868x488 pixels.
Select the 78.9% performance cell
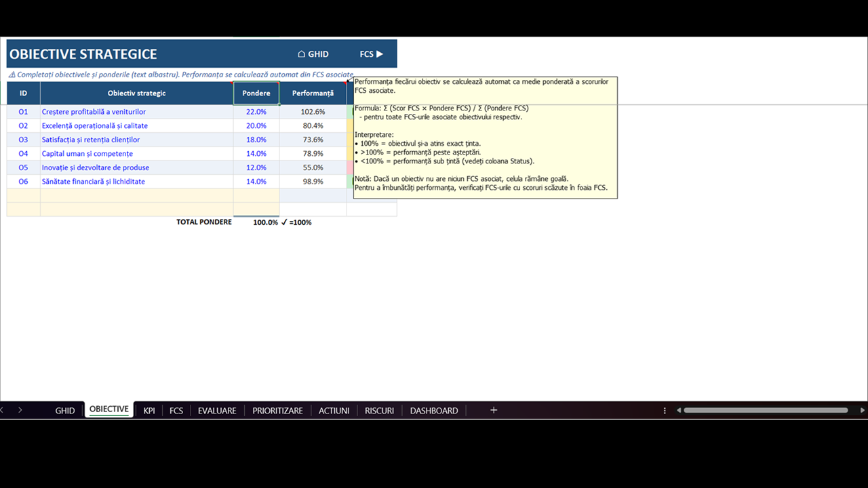313,154
